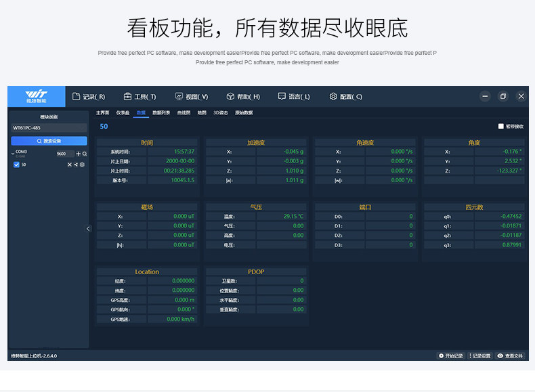The width and height of the screenshot is (535, 392).
Task: Switch to the 仪表盘 tab
Action: [x=123, y=112]
